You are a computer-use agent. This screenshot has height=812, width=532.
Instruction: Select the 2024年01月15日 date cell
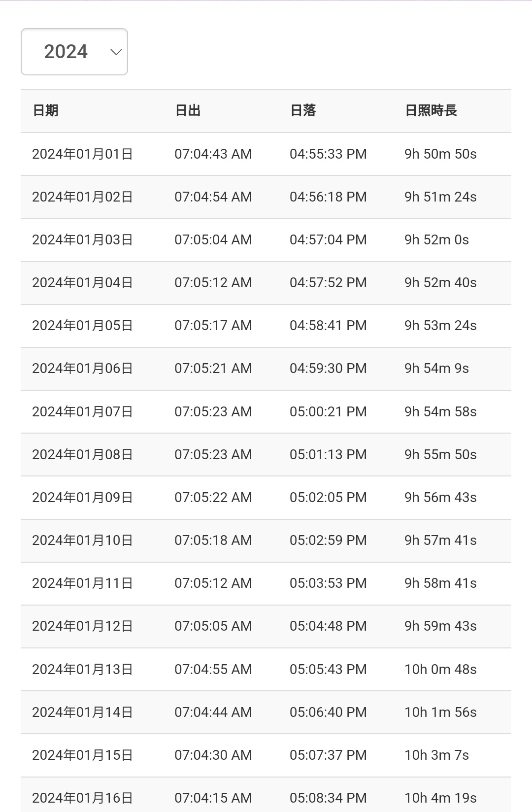[x=83, y=755]
